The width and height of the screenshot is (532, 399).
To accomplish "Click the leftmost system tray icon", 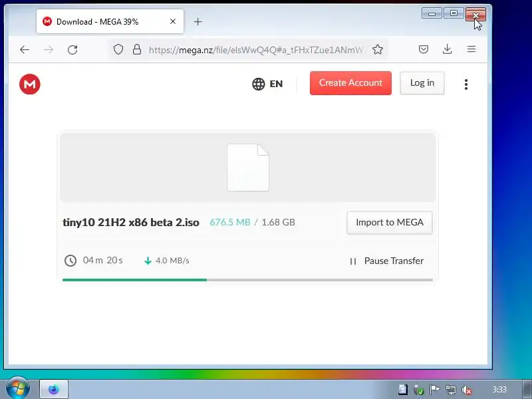I will click(x=403, y=390).
